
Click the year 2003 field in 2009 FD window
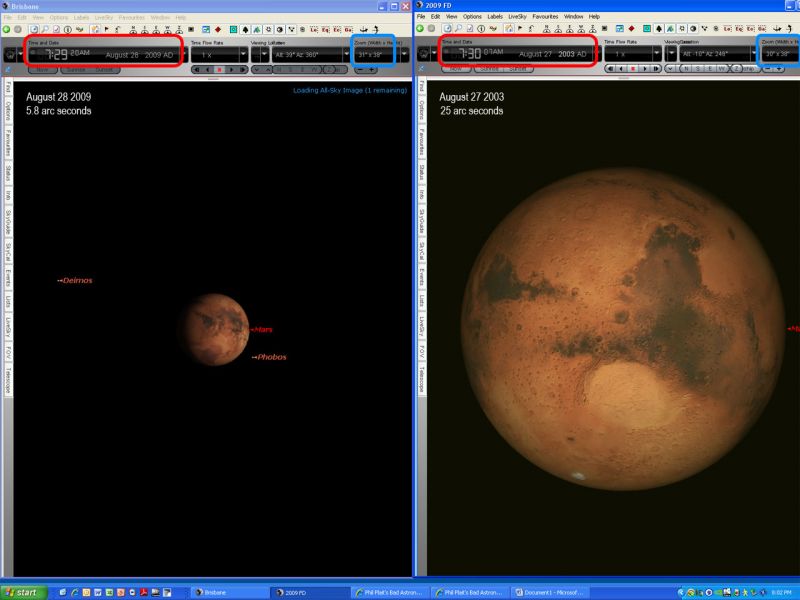click(x=566, y=54)
